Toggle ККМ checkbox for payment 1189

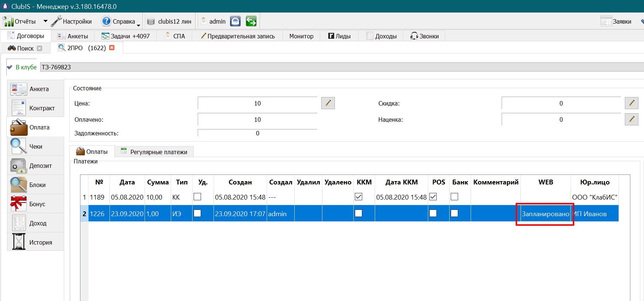(x=359, y=197)
